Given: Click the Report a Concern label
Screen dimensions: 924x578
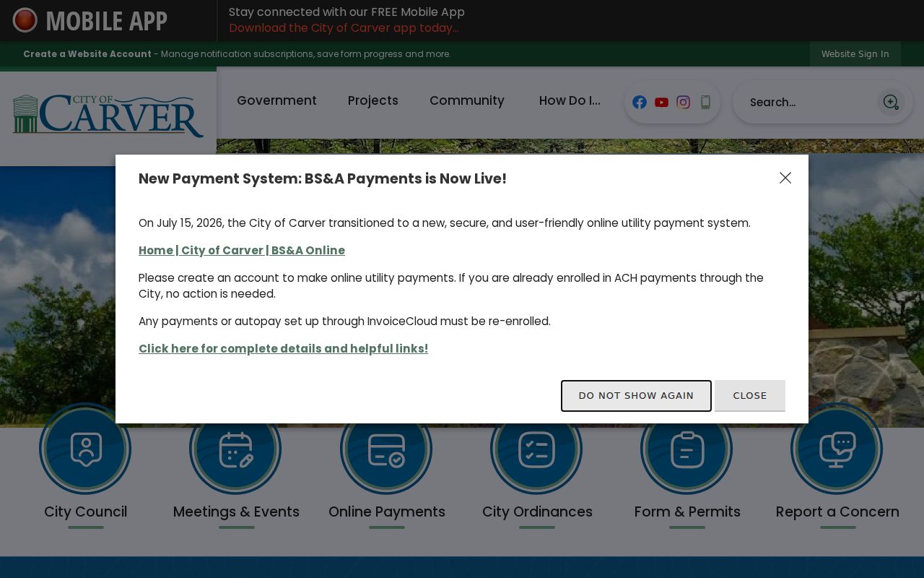Looking at the screenshot, I should pos(837,512).
